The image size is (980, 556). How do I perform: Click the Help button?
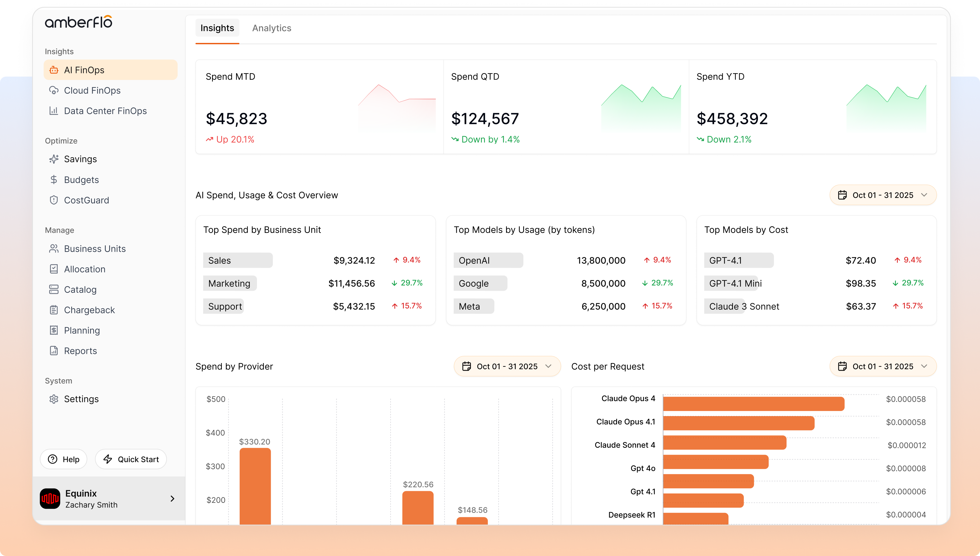(x=64, y=459)
